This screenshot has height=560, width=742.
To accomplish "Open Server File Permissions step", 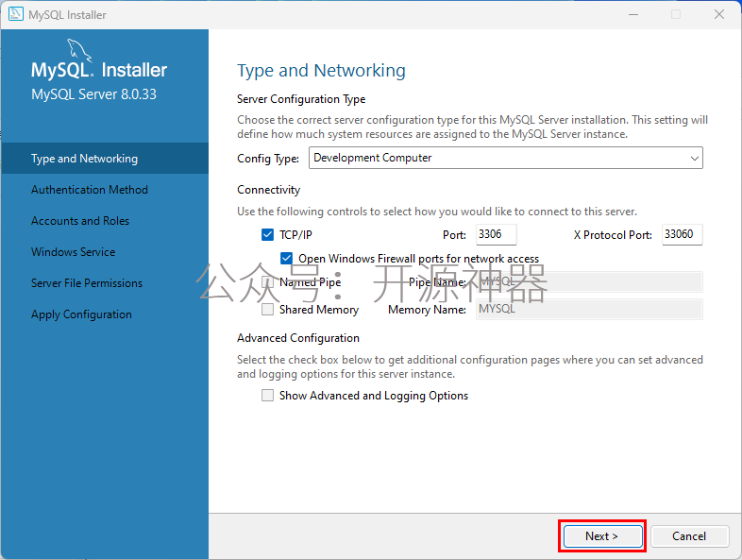I will pos(87,283).
